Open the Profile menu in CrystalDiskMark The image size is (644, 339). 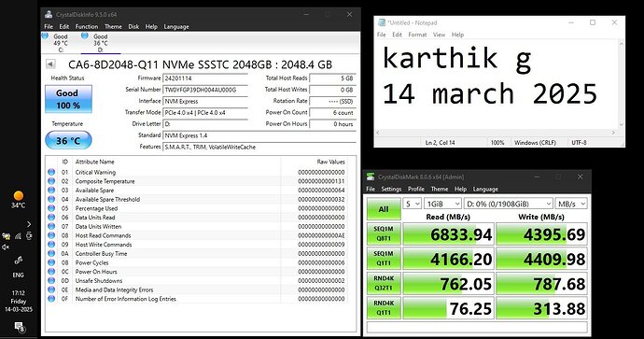(416, 189)
